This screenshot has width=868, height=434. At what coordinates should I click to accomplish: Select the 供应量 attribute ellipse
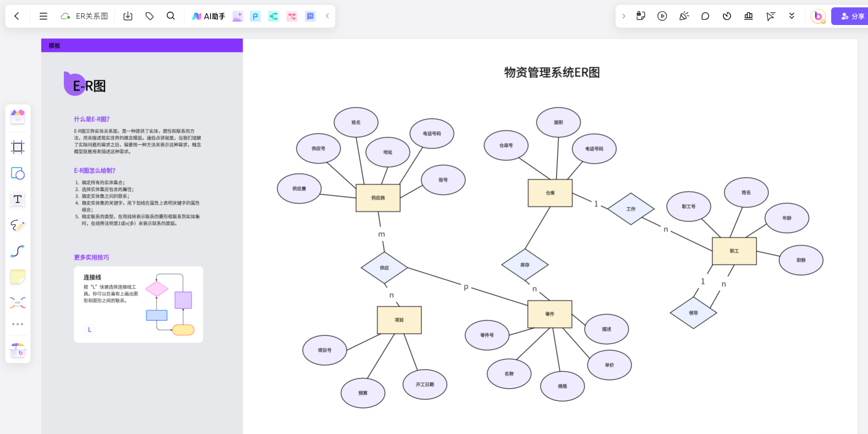(x=299, y=188)
